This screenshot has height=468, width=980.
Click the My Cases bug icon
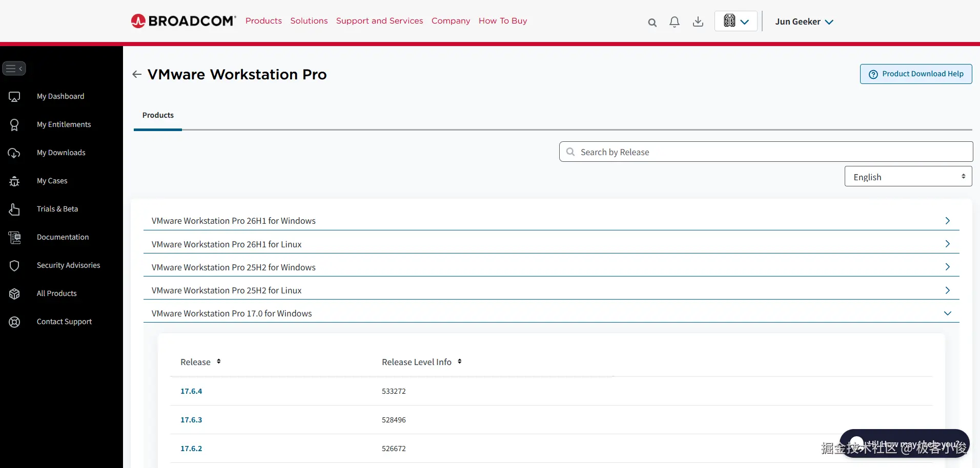tap(14, 181)
